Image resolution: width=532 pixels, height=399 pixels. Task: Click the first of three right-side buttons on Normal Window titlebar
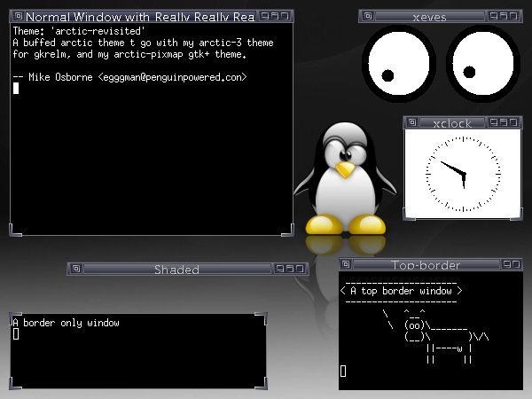265,16
